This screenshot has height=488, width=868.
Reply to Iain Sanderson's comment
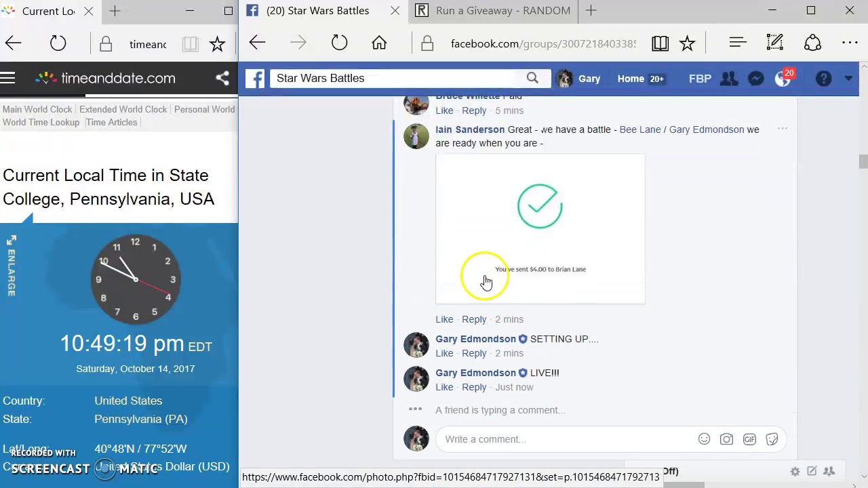(474, 319)
